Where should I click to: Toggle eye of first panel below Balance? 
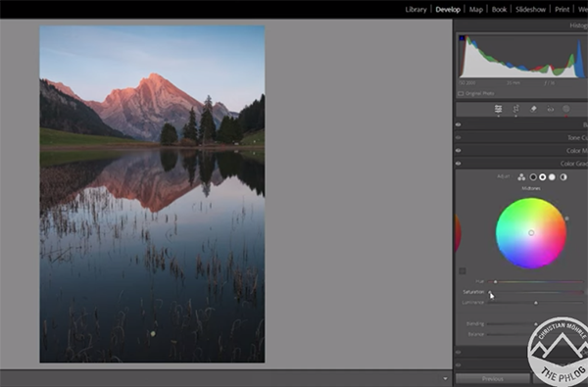(459, 352)
